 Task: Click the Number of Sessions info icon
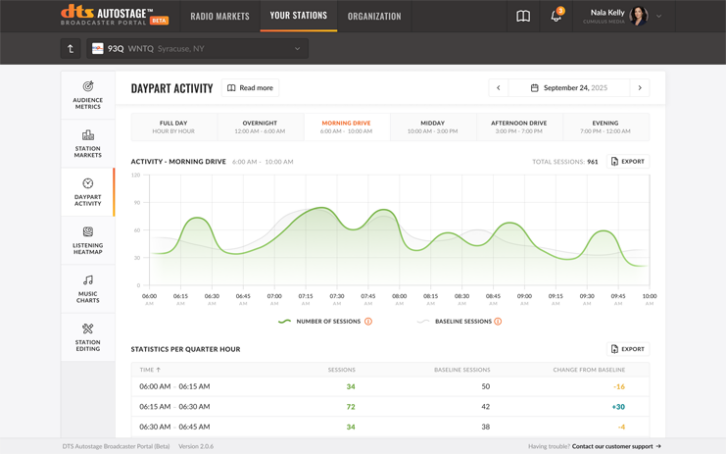click(x=368, y=321)
